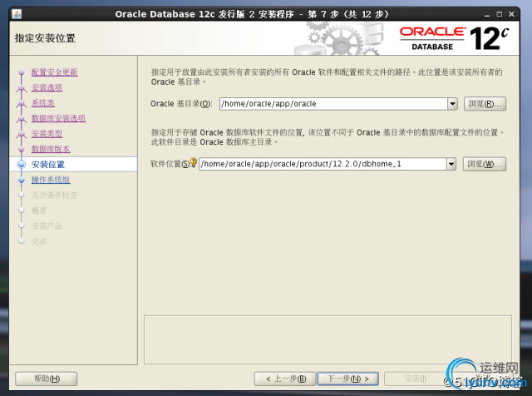Expand the 软件位置 dropdown arrow
This screenshot has height=396, width=532.
(x=451, y=164)
